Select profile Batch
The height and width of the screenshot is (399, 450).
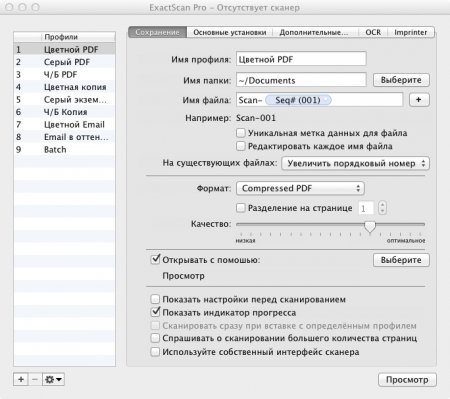pyautogui.click(x=65, y=149)
